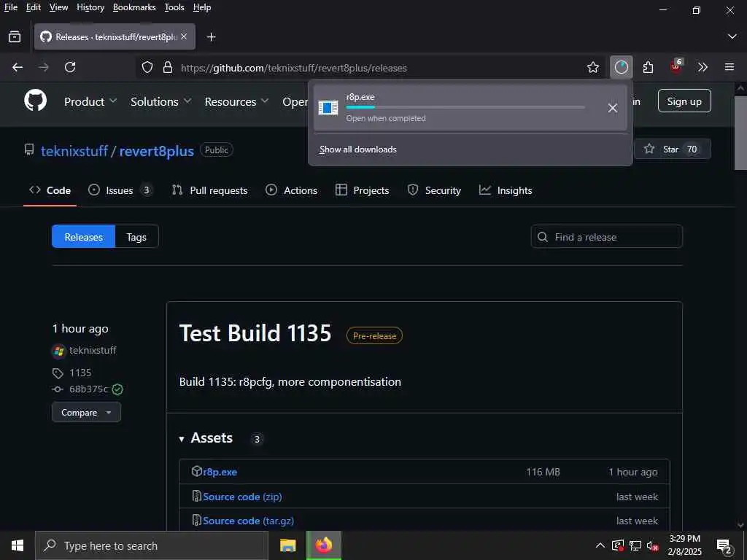List all tabs with the chevron

tap(732, 36)
